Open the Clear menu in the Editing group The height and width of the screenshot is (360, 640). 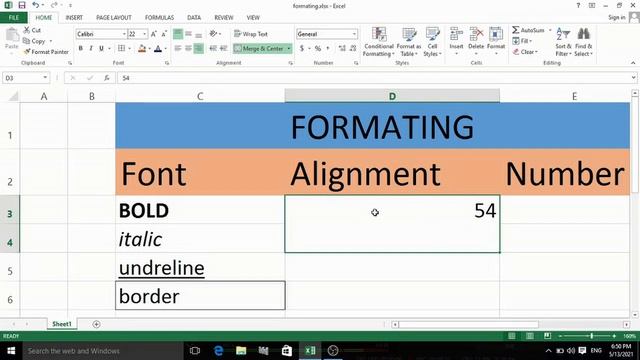coord(526,52)
